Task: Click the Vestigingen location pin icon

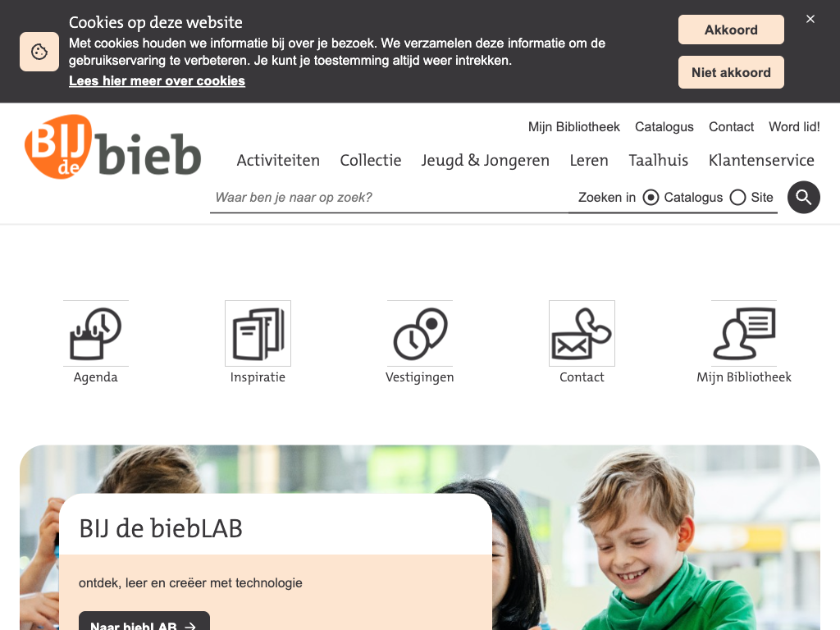Action: (420, 333)
